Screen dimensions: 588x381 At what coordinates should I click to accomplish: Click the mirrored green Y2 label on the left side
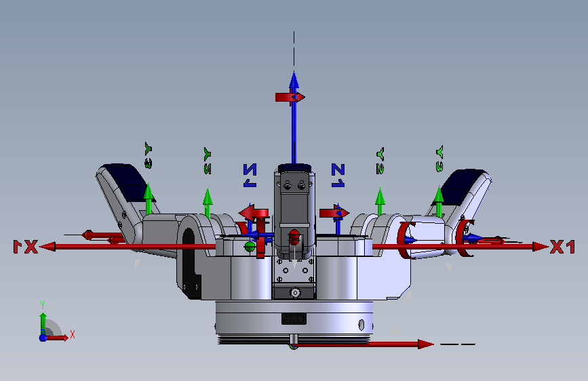pos(208,161)
